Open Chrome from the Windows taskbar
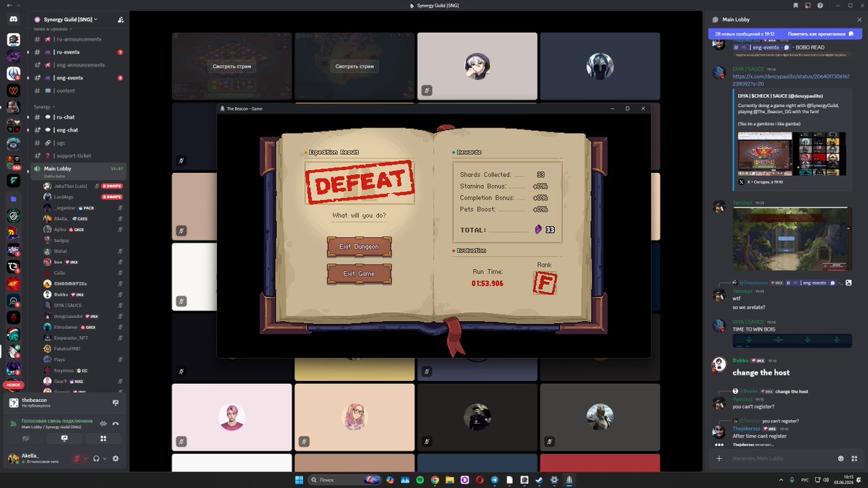Screen dimensions: 868x488 click(435, 479)
